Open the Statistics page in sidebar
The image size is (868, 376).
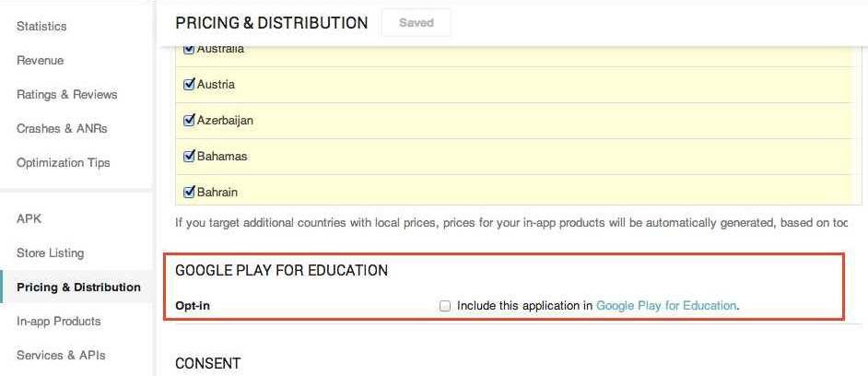41,26
